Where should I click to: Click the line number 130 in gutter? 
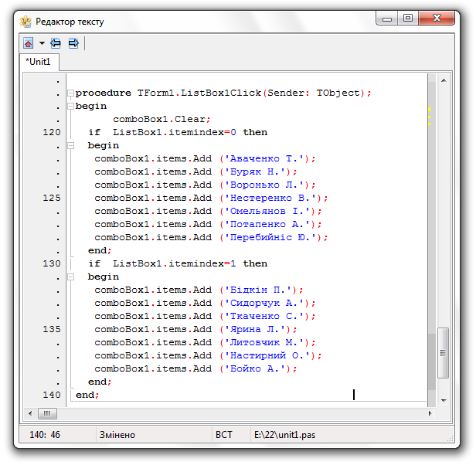pos(52,263)
